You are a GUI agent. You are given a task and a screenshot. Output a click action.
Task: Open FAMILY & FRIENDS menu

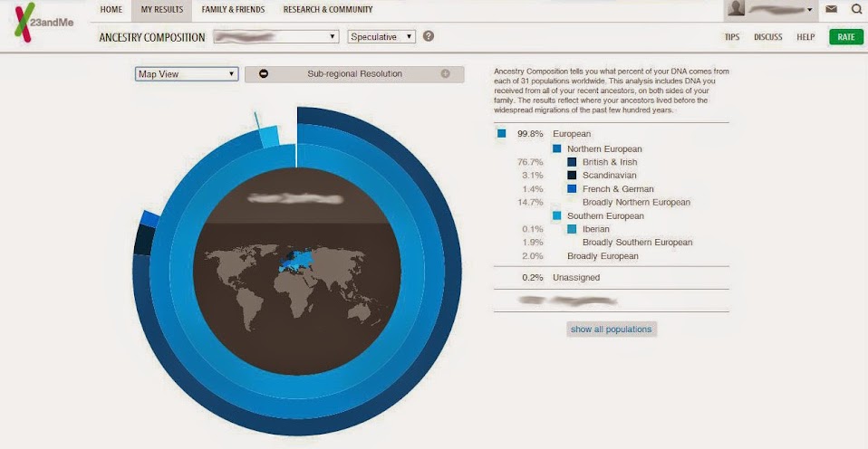[233, 9]
